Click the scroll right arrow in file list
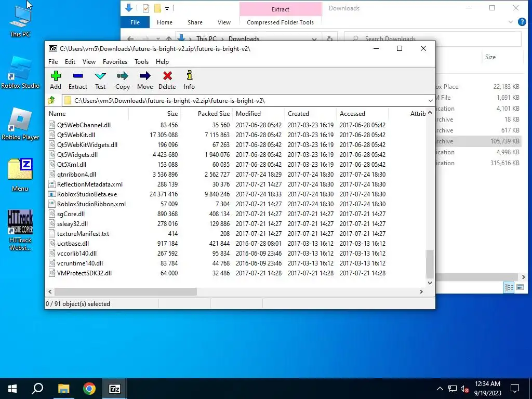This screenshot has width=532, height=399. (x=421, y=291)
